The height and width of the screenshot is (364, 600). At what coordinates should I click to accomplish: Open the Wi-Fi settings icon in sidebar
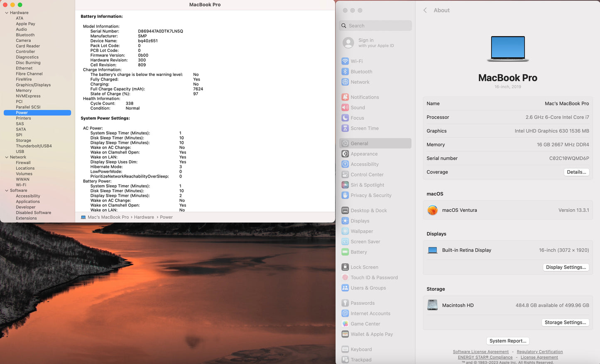pos(345,61)
